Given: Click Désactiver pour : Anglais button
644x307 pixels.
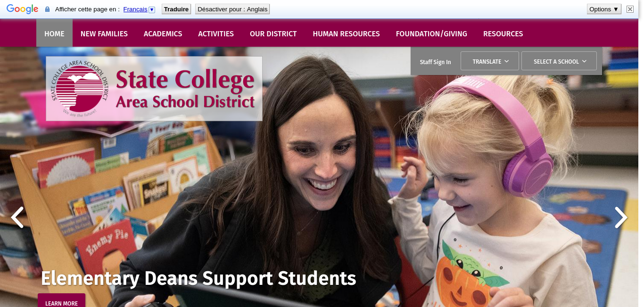Looking at the screenshot, I should (232, 9).
